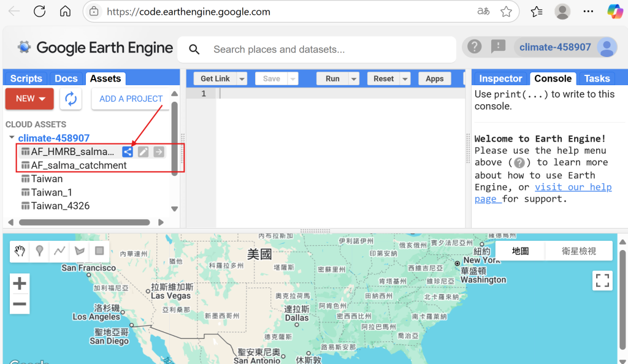Select the draw rectangle tool
This screenshot has width=628, height=364.
pos(99,251)
